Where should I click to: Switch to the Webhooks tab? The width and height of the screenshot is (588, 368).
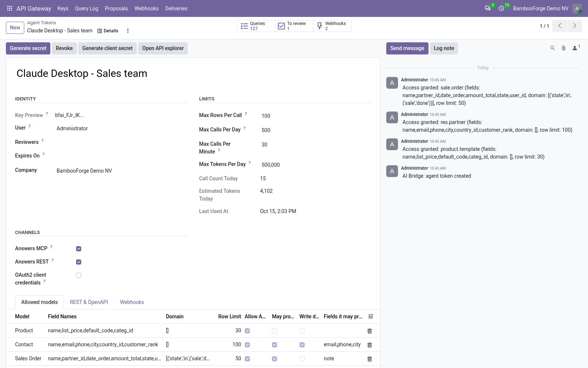tap(132, 302)
